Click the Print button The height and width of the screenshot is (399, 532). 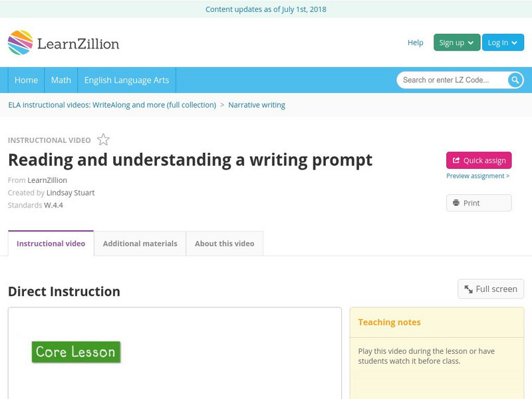click(479, 203)
